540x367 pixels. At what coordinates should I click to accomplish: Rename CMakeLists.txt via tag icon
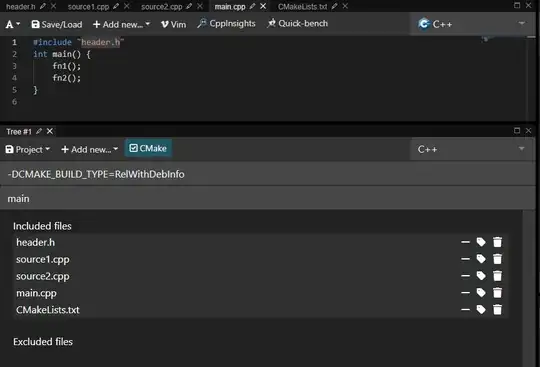click(481, 310)
